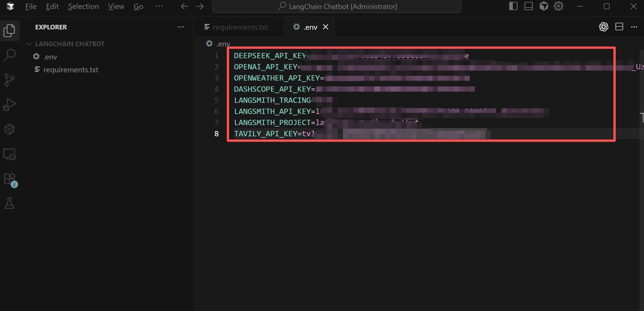Collapse the LANGCHAIN CHATBOT folder

click(30, 44)
